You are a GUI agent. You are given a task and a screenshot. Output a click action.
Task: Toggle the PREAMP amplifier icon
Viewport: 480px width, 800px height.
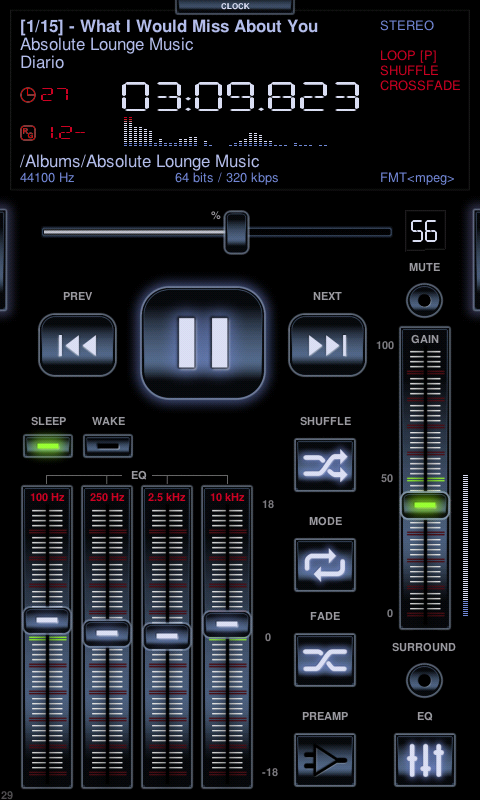325,760
